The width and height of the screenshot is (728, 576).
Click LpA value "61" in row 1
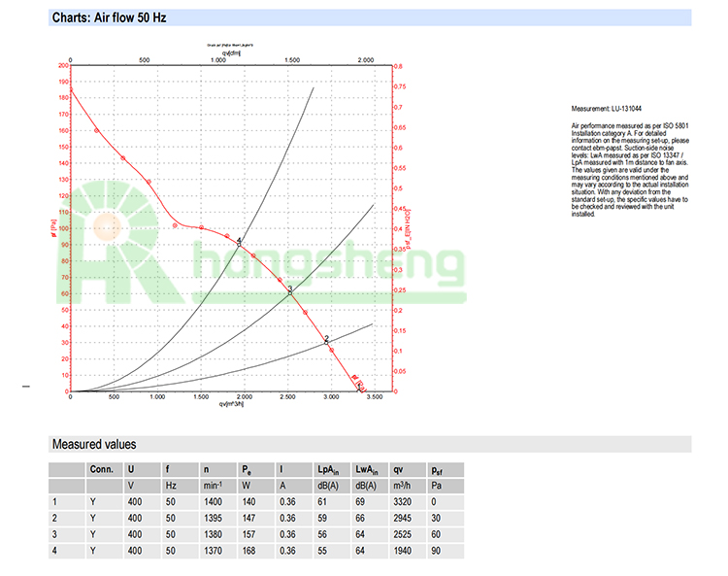pos(322,501)
